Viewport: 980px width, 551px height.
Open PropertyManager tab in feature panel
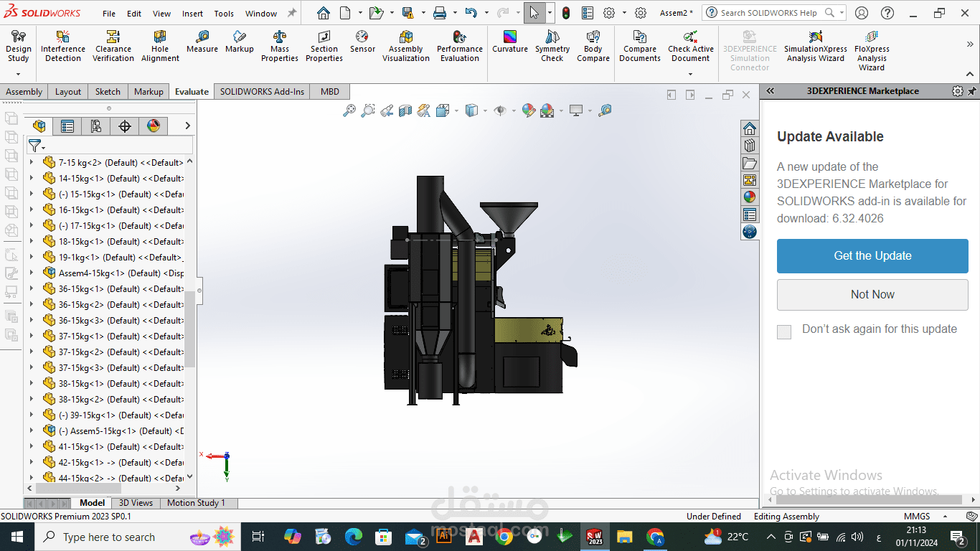67,126
